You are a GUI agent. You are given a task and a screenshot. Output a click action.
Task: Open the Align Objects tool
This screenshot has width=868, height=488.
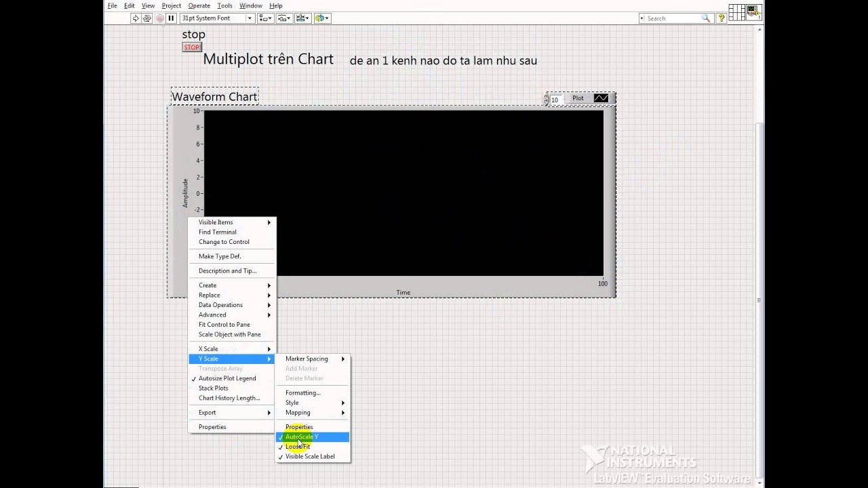pyautogui.click(x=266, y=18)
